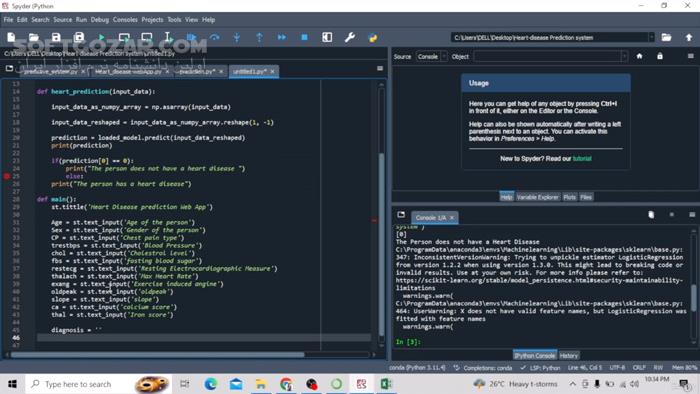Switch to the Heart_disease webApp.py tab
Screen dimensions: 700x394
pyautogui.click(x=128, y=71)
